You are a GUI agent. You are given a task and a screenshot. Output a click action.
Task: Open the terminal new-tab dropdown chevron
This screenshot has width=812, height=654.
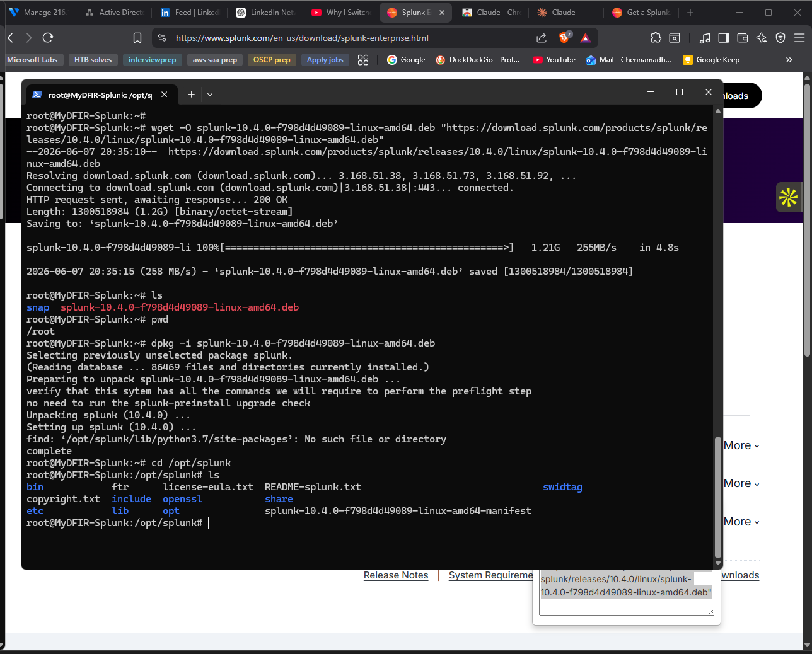click(x=210, y=95)
